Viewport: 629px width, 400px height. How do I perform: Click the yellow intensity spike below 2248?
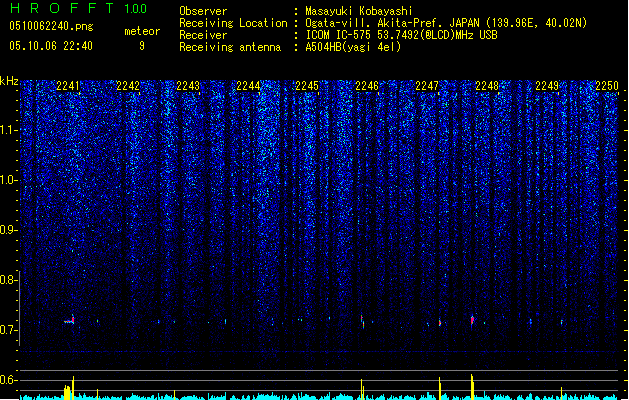coord(472,387)
